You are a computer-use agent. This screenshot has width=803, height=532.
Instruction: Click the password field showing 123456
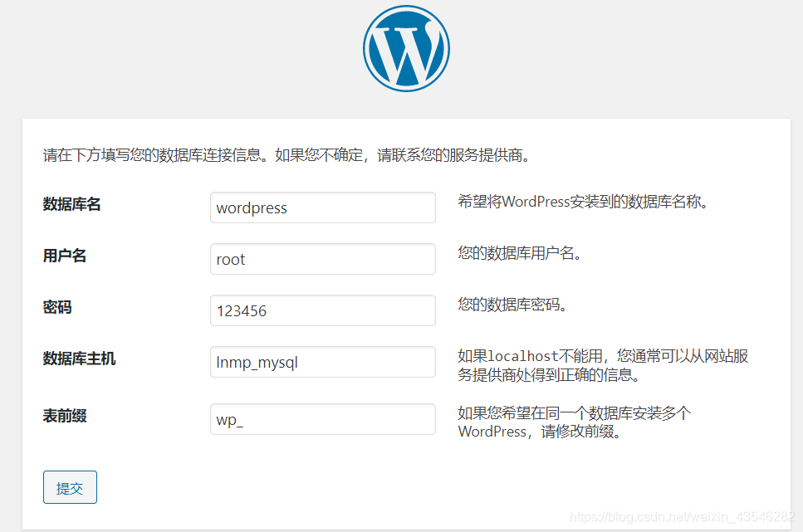323,310
